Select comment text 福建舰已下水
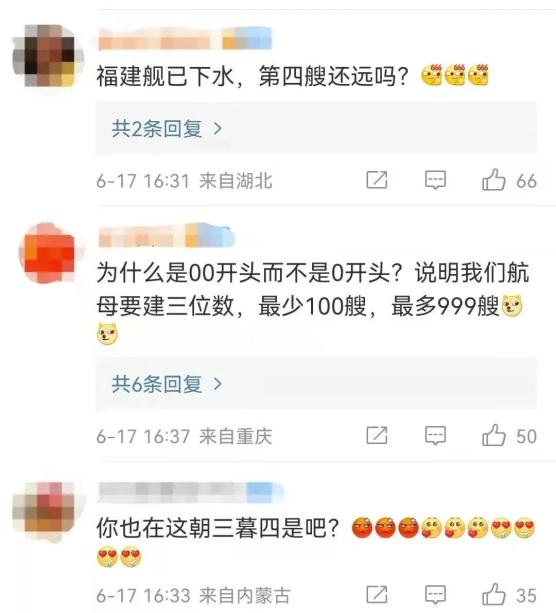Viewport: 556px width, 613px height. 165,76
